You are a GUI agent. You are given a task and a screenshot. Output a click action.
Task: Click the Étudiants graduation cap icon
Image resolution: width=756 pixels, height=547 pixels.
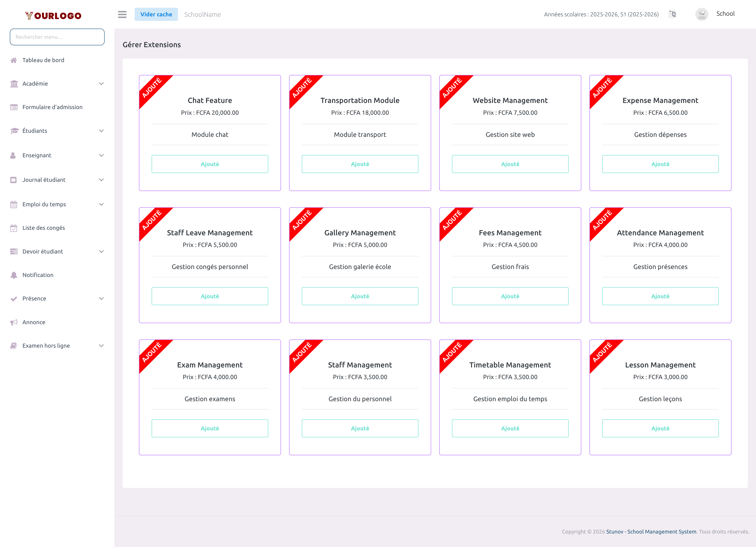14,131
